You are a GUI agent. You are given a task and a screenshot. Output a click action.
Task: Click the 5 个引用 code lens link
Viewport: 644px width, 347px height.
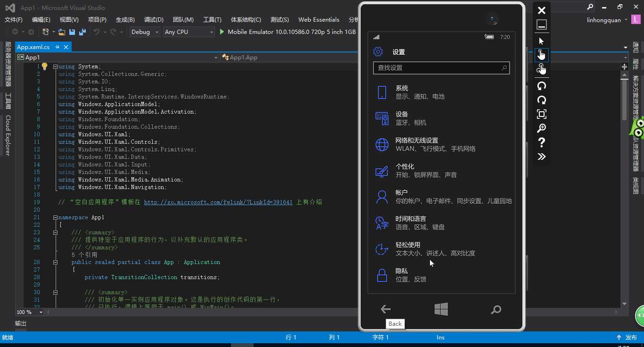click(84, 255)
